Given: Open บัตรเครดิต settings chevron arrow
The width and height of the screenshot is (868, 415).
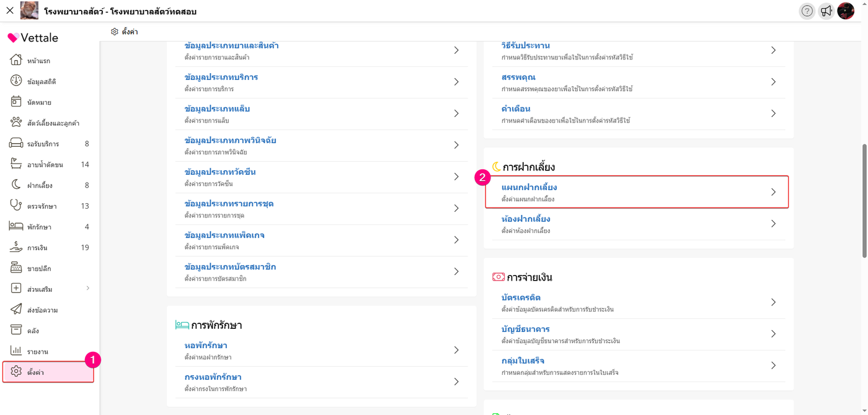Looking at the screenshot, I should coord(773,302).
